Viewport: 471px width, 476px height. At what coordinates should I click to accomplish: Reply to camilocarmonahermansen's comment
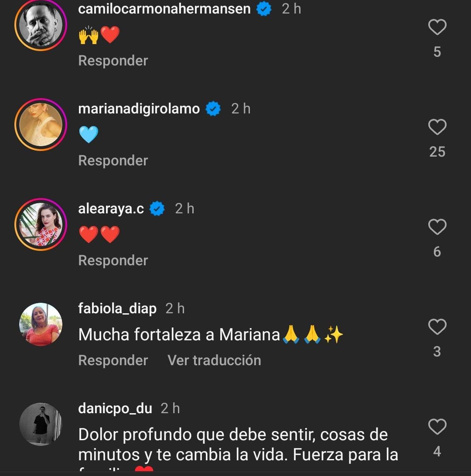pyautogui.click(x=113, y=61)
